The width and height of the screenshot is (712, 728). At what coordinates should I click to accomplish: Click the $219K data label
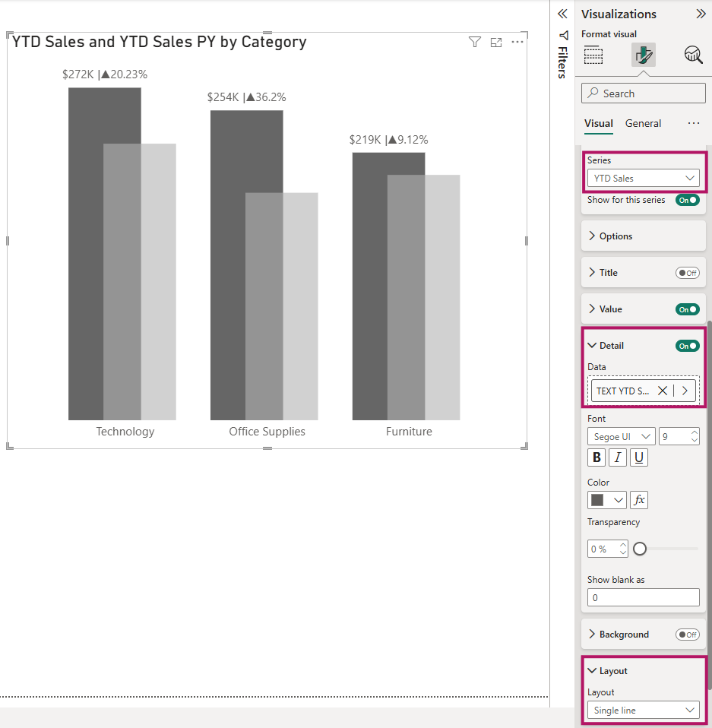click(389, 140)
